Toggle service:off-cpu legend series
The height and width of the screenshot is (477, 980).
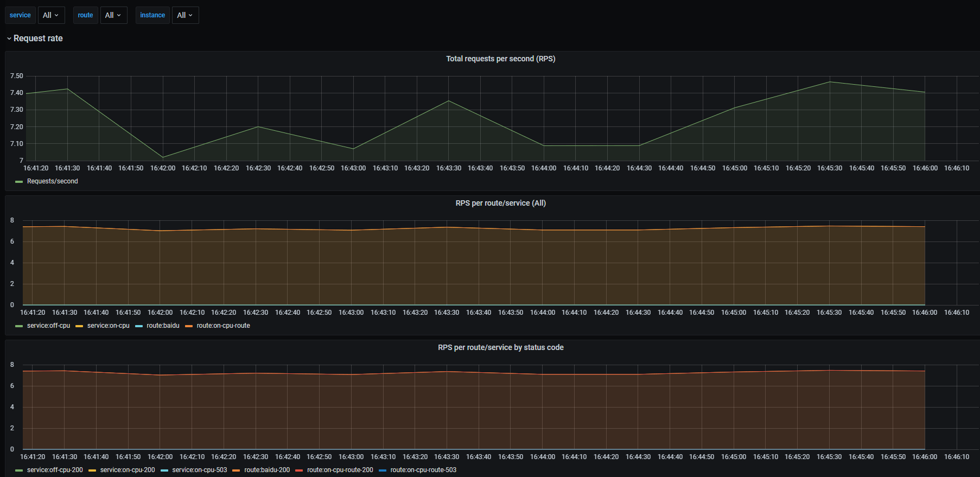[48, 326]
